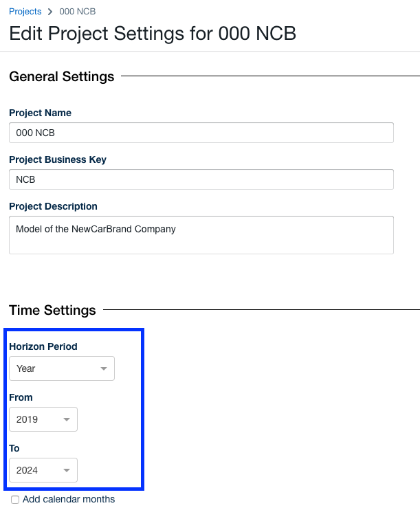This screenshot has height=521, width=420.
Task: Click the arrow icon next to 2019
Action: click(67, 420)
